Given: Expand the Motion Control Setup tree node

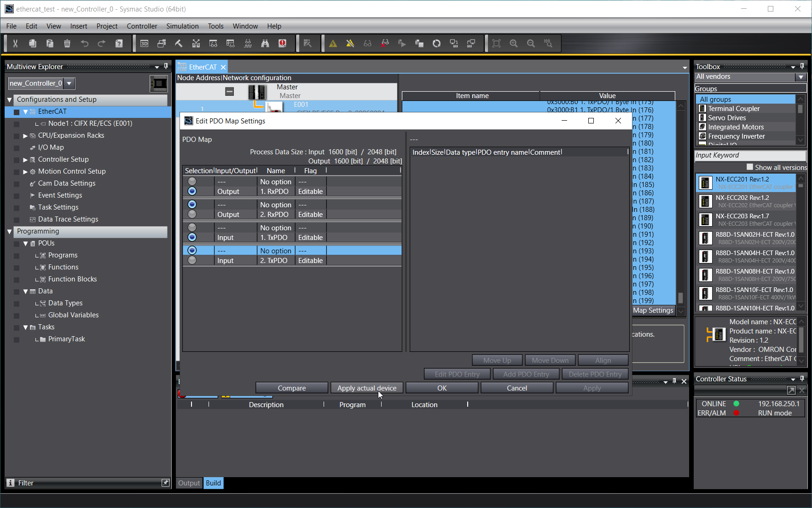Looking at the screenshot, I should click(25, 171).
